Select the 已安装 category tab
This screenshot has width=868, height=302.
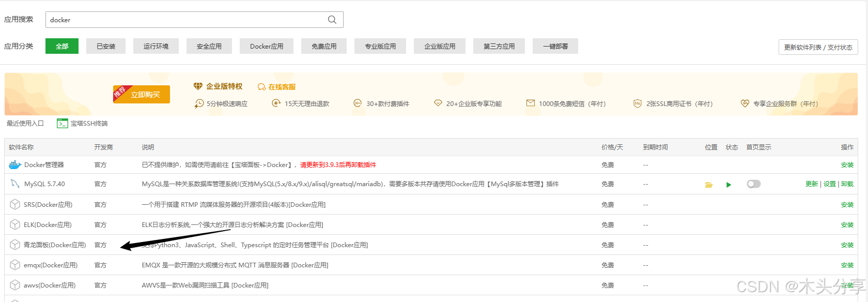[106, 46]
